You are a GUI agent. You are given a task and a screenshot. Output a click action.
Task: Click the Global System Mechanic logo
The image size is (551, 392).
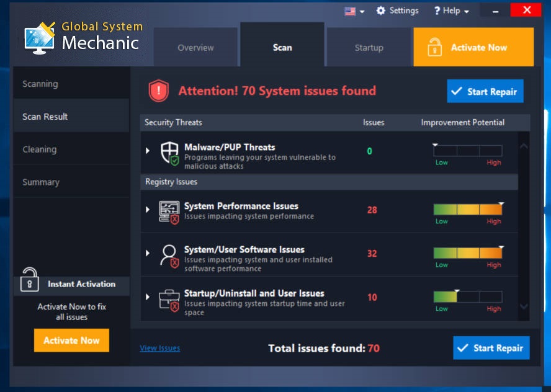(x=84, y=38)
